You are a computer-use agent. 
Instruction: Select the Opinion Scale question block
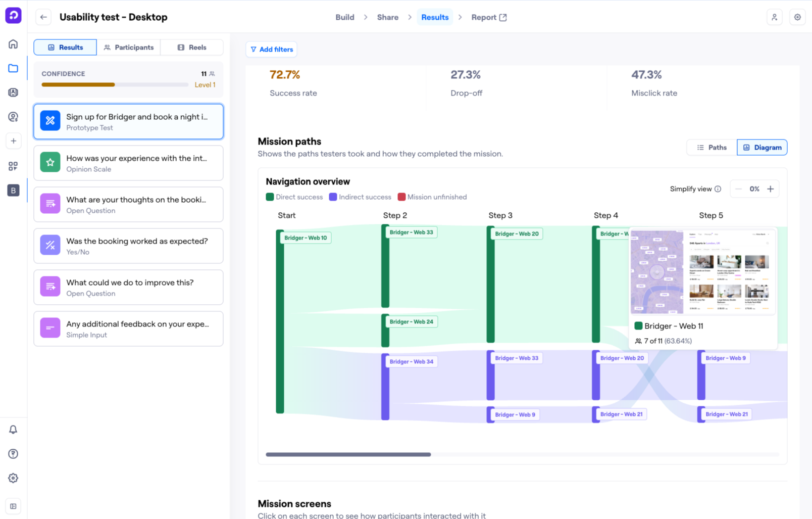coord(128,163)
